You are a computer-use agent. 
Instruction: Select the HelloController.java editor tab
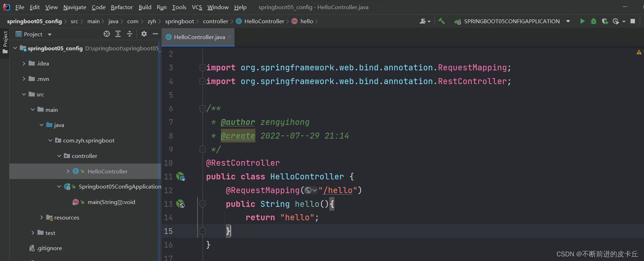(x=198, y=37)
